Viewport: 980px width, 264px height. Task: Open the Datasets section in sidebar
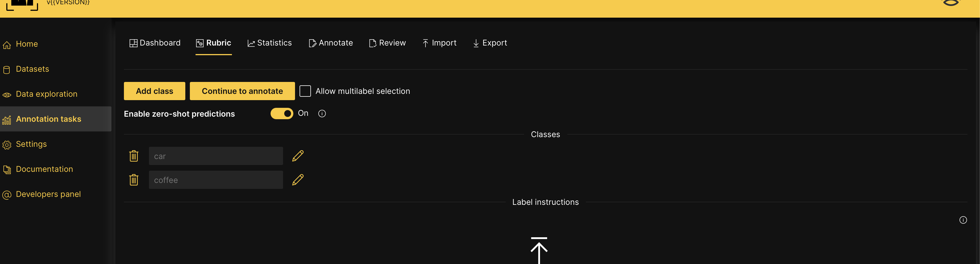pos(32,69)
